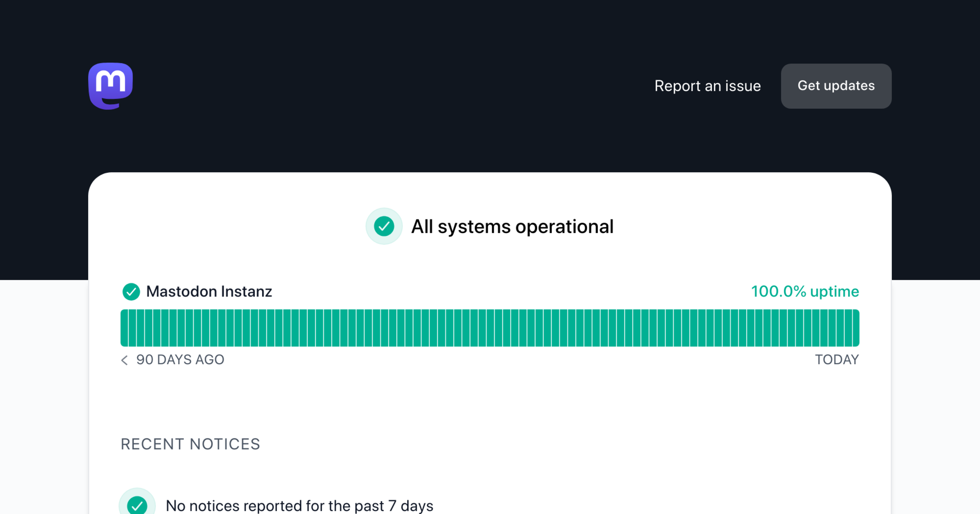Open the Report an issue link
This screenshot has height=514, width=980.
pyautogui.click(x=707, y=86)
